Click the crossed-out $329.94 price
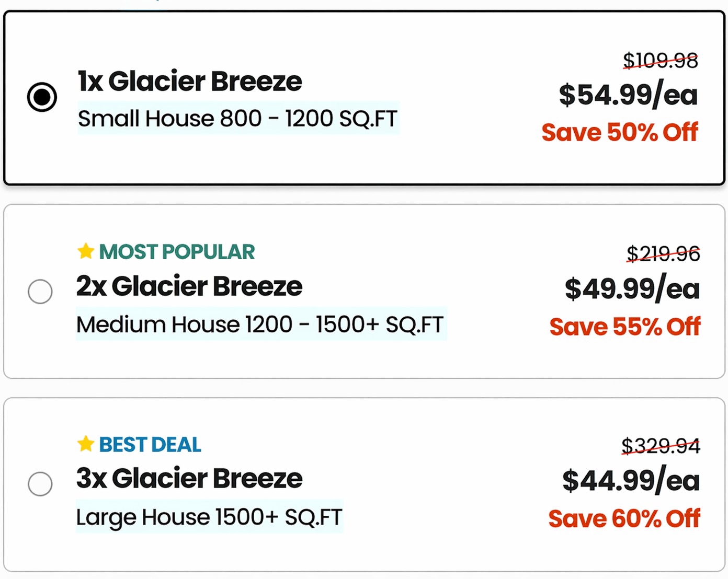Image resolution: width=728 pixels, height=579 pixels. 661,446
